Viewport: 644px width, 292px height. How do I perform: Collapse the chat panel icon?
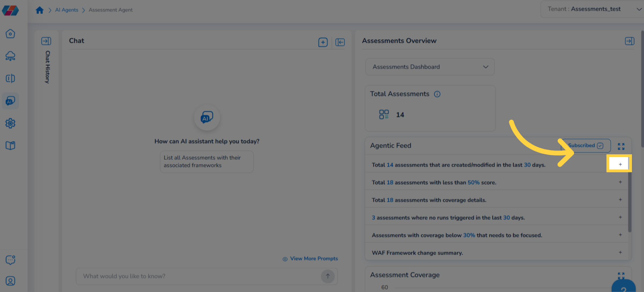click(x=340, y=42)
